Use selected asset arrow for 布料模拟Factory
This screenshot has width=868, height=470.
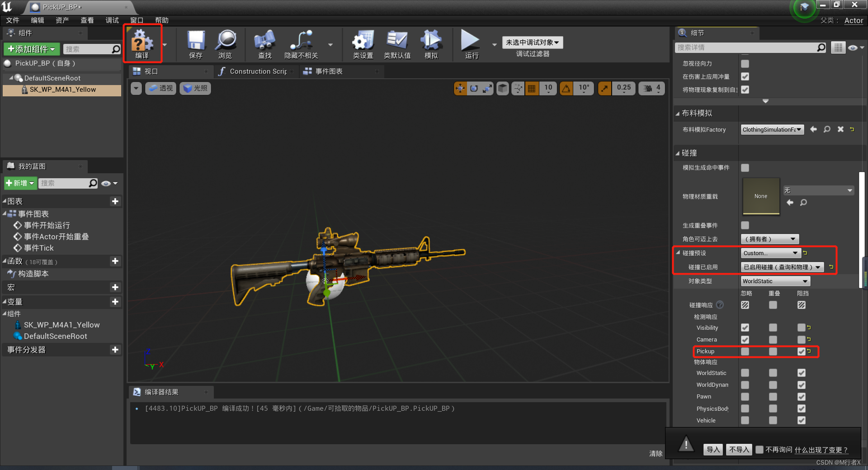pyautogui.click(x=813, y=129)
